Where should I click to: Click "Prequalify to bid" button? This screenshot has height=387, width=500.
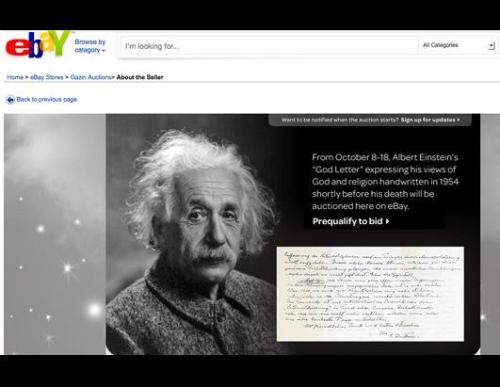tap(351, 221)
